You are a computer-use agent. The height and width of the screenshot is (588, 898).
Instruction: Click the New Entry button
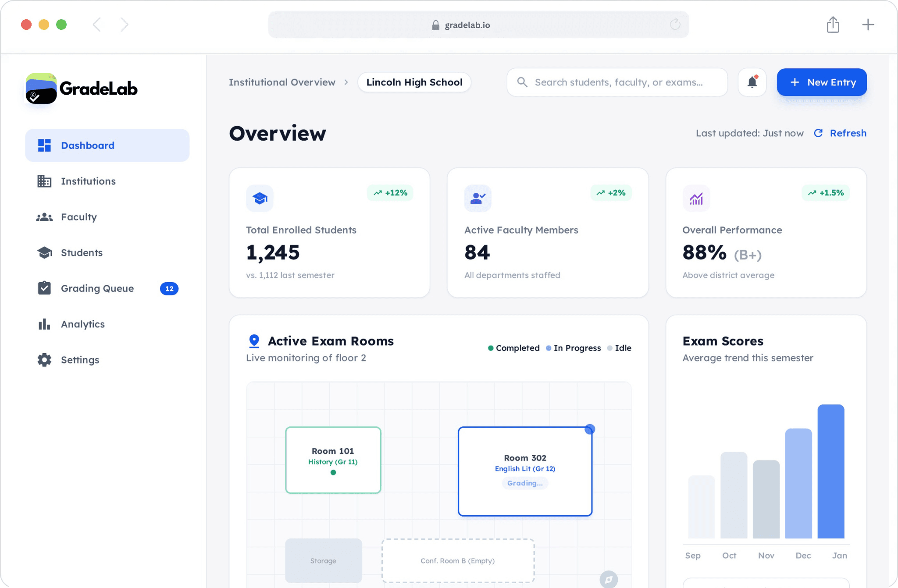click(x=822, y=82)
